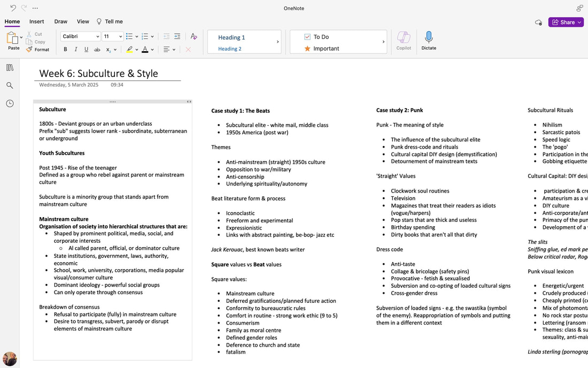This screenshot has height=368, width=588.
Task: Expand the subscript options arrow
Action: tap(115, 50)
